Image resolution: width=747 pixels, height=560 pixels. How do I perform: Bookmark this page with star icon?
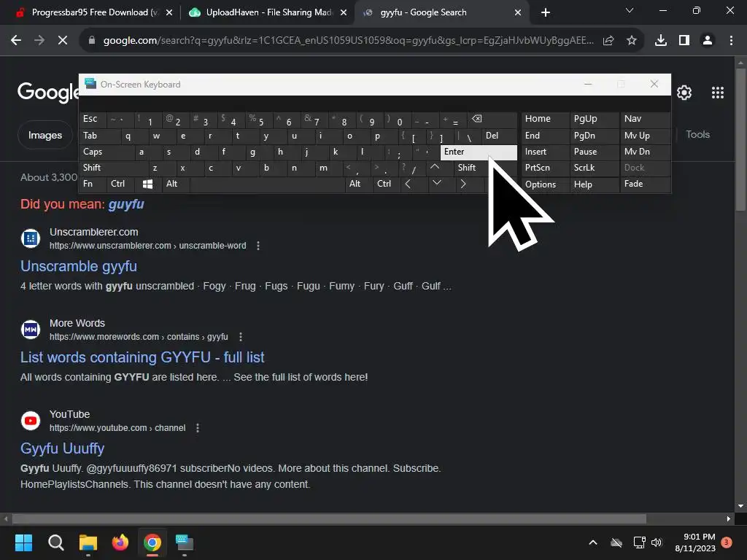pyautogui.click(x=631, y=41)
